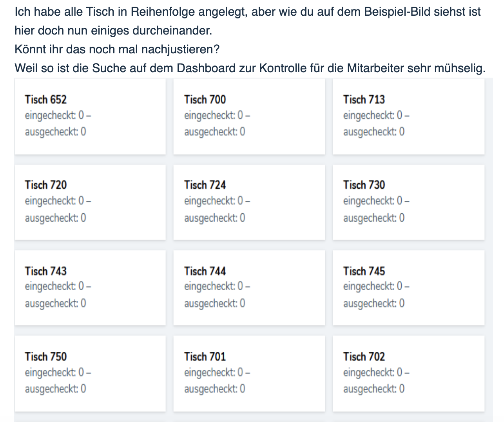Screen dimensions: 504x422
Task: Click the Tisch 652 heading text
Action: point(45,100)
